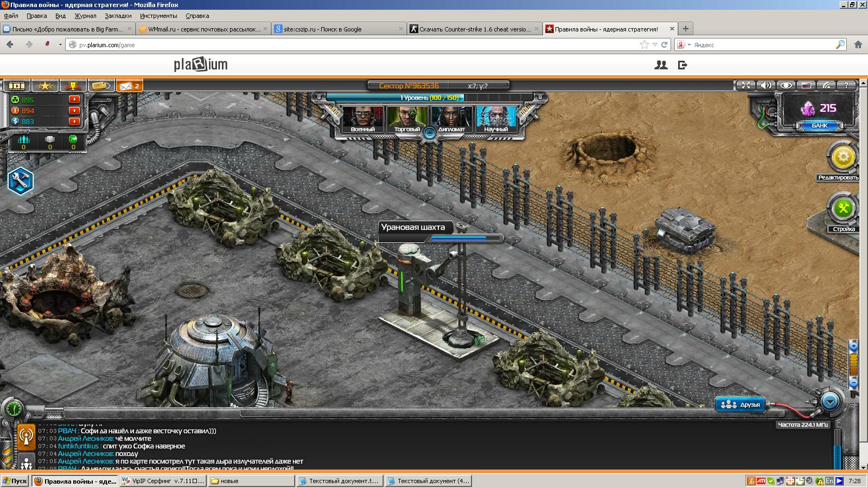Open the wrench and hammer hexagon icon
Screen dimensions: 868x488
pyautogui.click(x=21, y=181)
